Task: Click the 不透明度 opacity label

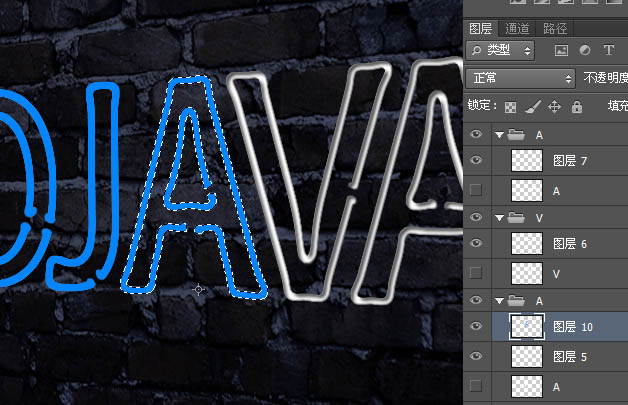Action: [606, 78]
